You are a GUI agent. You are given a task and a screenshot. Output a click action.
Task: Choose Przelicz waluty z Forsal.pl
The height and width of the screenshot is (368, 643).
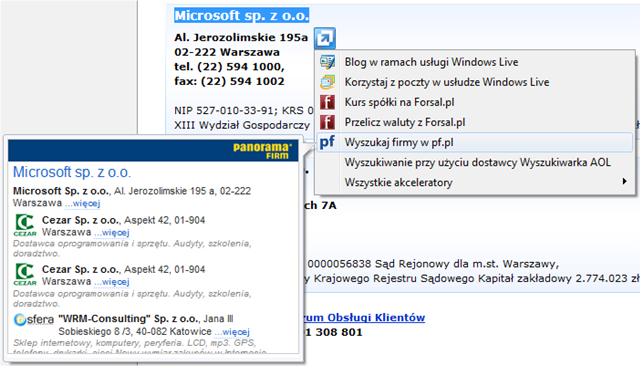tap(405, 122)
